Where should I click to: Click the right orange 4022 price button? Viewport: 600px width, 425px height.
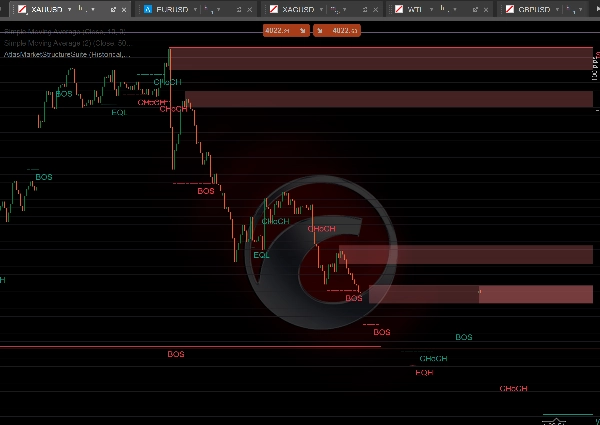click(337, 31)
